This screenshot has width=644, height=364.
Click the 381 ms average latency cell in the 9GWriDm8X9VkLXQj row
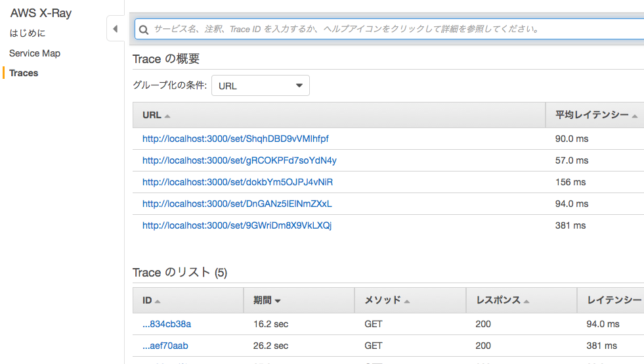point(570,225)
